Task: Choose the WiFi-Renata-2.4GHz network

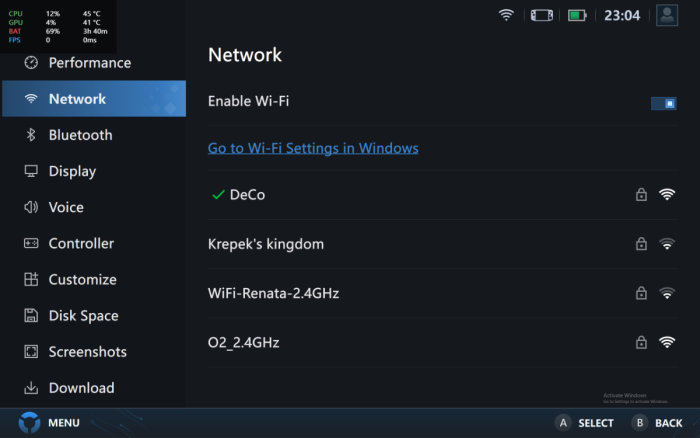Action: [x=273, y=293]
